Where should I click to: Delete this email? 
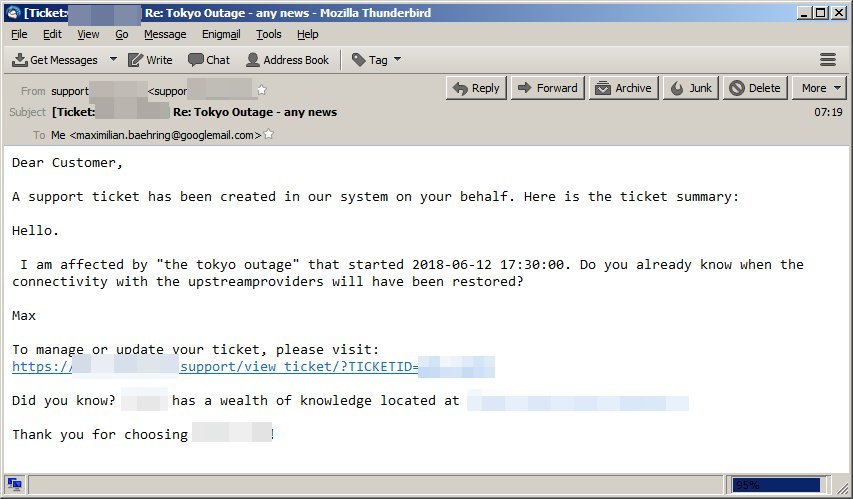pyautogui.click(x=755, y=88)
